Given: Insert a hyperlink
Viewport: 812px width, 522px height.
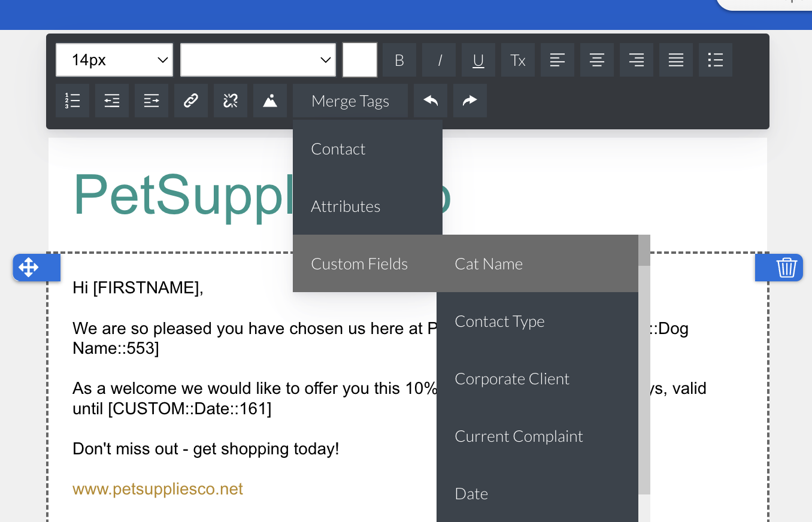Looking at the screenshot, I should 191,101.
